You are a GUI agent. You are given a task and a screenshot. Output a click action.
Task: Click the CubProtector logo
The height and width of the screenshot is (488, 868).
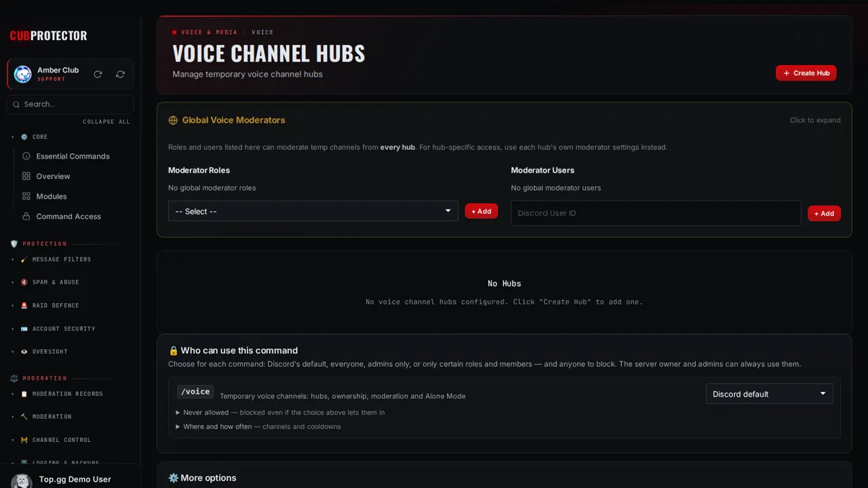48,36
